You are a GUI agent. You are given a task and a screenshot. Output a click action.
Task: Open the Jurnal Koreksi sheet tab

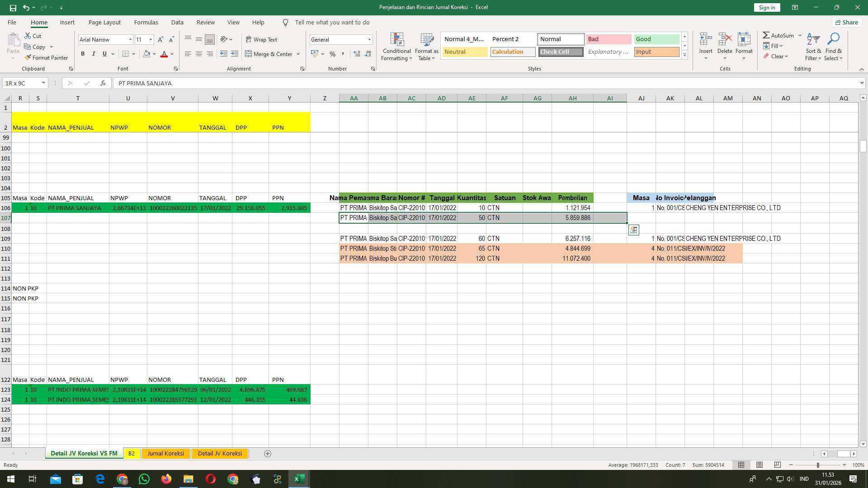[x=165, y=453]
